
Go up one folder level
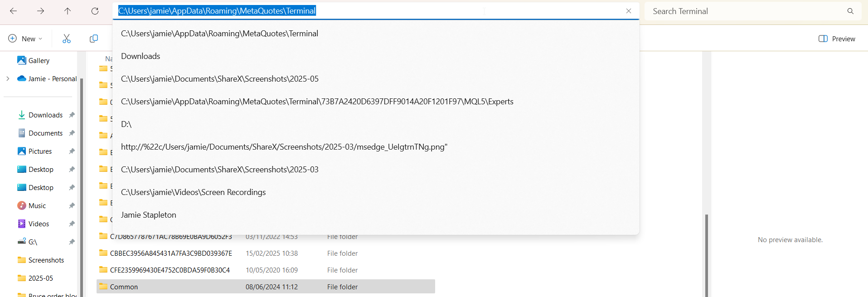click(x=68, y=11)
